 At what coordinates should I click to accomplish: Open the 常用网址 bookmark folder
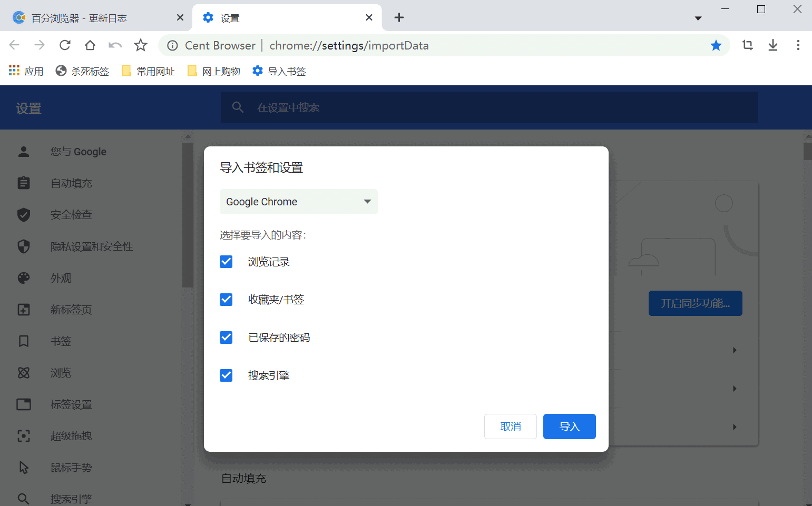[x=148, y=71]
